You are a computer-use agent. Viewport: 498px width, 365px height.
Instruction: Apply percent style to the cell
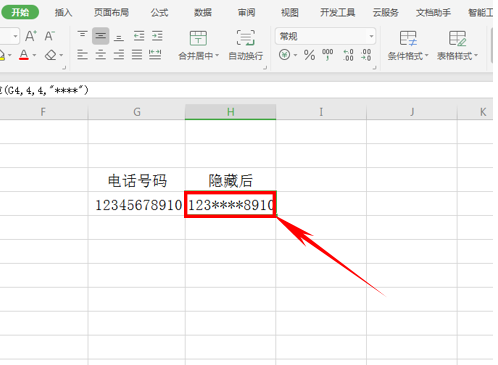(x=309, y=55)
